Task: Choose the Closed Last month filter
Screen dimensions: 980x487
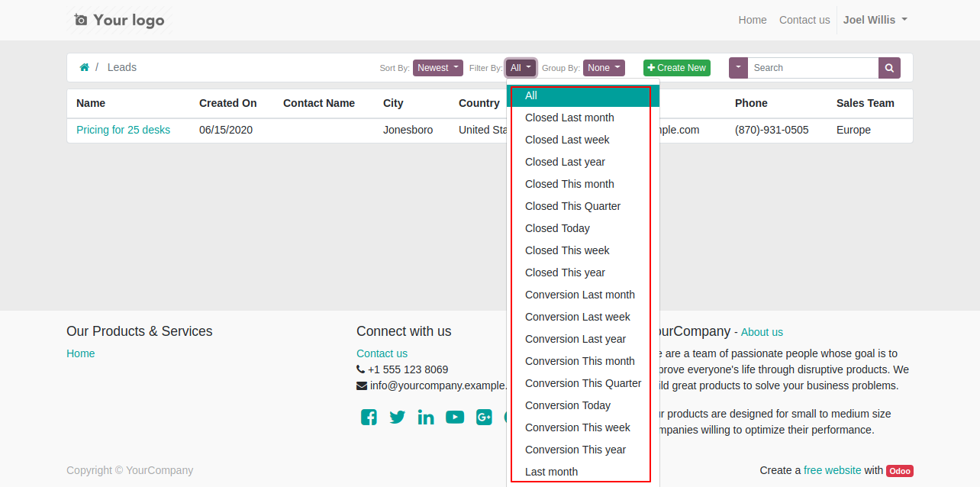Action: coord(583,118)
